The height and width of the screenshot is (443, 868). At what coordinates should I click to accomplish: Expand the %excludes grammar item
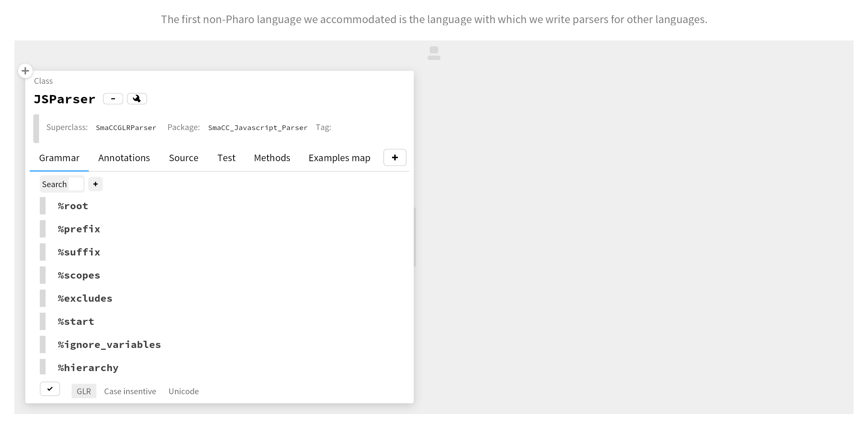[x=43, y=298]
